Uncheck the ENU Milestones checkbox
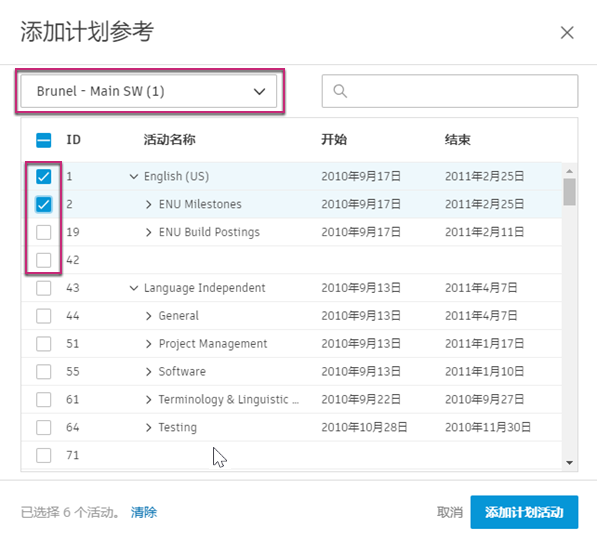Image resolution: width=597 pixels, height=541 pixels. tap(43, 204)
